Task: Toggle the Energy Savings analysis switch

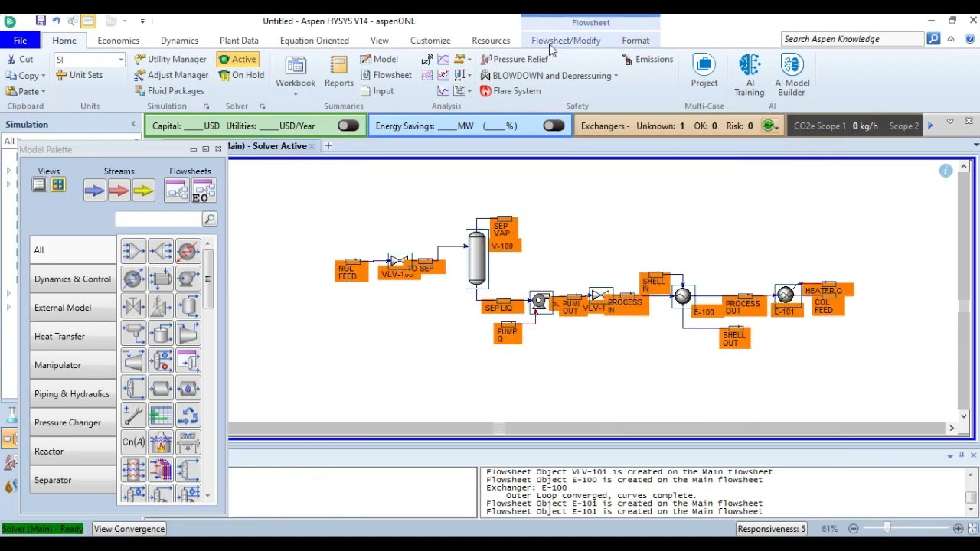Action: (553, 126)
